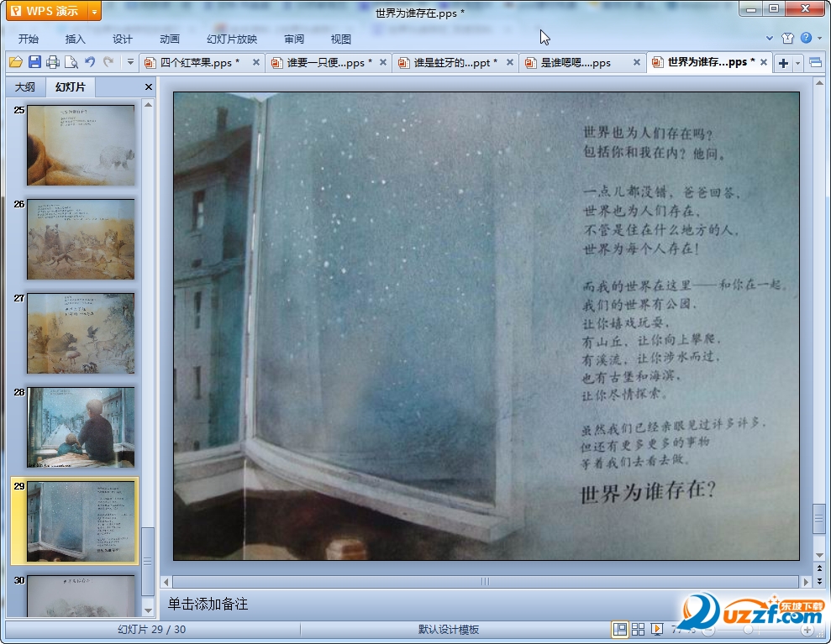
Task: Switch to the 幻灯片 thumbnails pane tab
Action: click(70, 86)
